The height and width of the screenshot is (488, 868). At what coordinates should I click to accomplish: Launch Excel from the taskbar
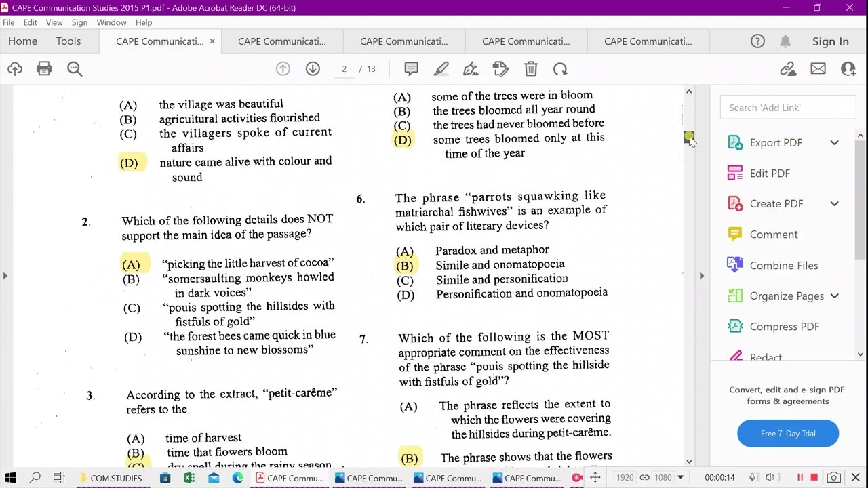[x=189, y=478]
